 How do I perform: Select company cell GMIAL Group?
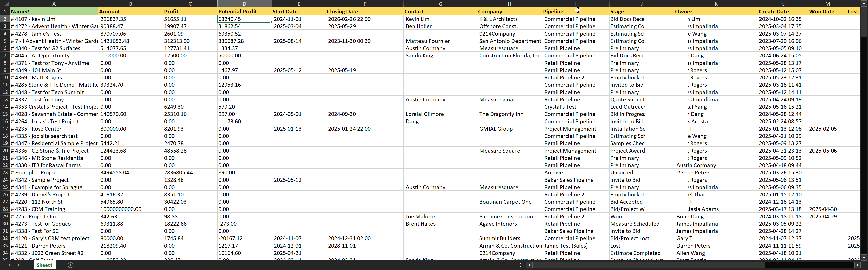(509, 129)
